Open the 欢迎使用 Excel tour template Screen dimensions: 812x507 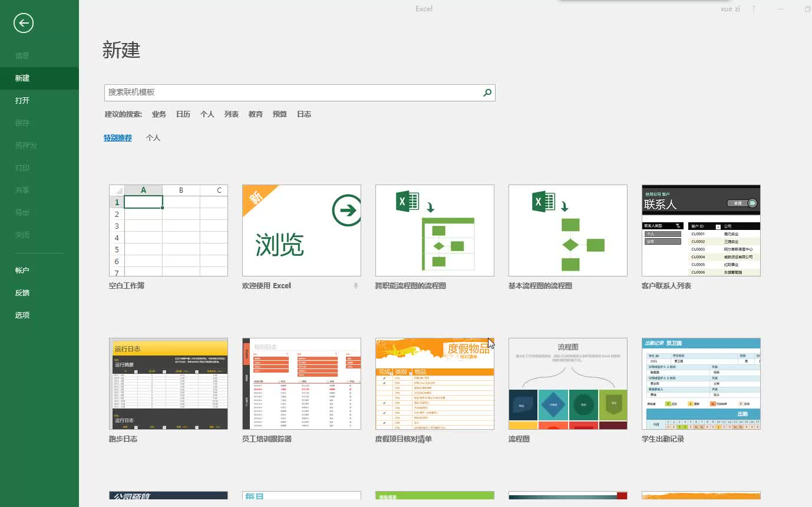302,231
